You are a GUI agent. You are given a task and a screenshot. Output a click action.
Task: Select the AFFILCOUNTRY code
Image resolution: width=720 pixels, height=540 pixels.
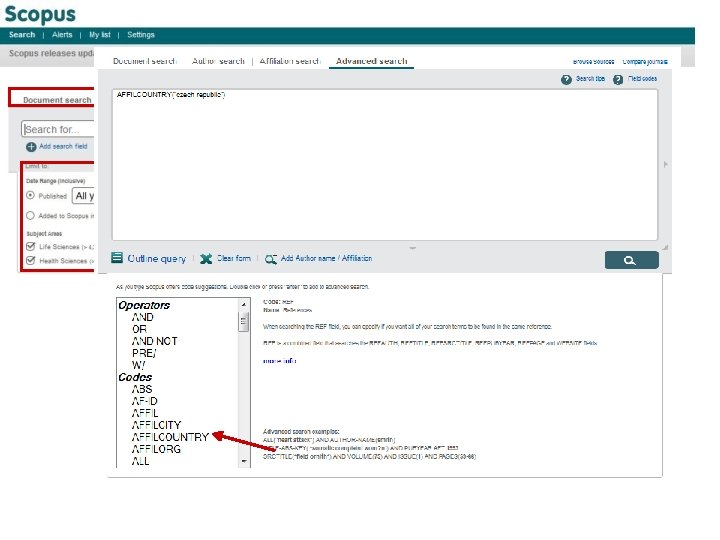point(170,437)
